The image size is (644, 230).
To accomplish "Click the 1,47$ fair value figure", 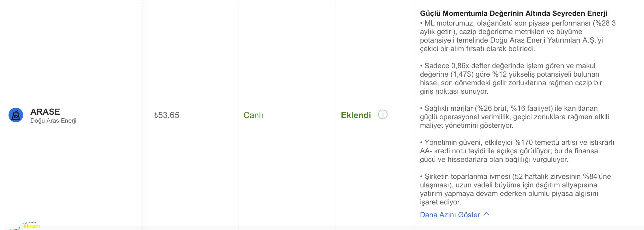I will point(463,74).
